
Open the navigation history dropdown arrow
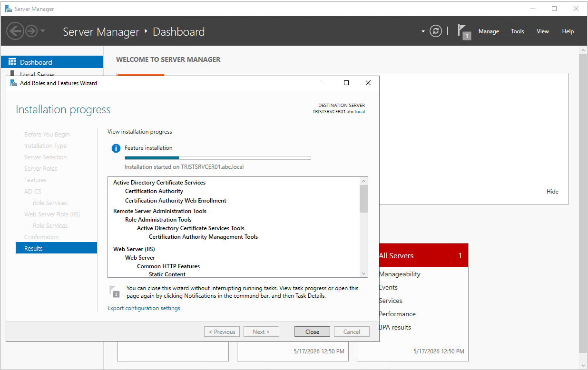click(43, 31)
